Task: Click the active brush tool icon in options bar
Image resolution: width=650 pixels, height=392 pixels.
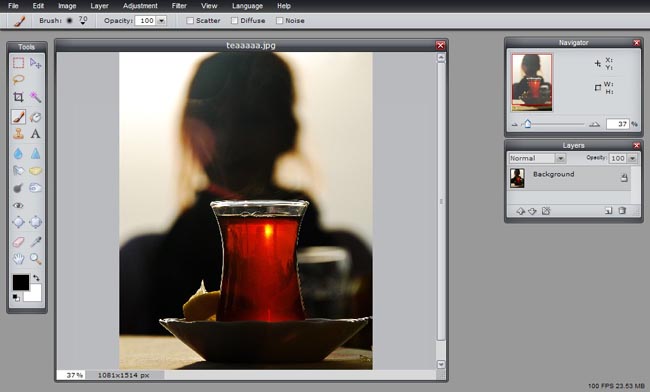Action: point(19,21)
